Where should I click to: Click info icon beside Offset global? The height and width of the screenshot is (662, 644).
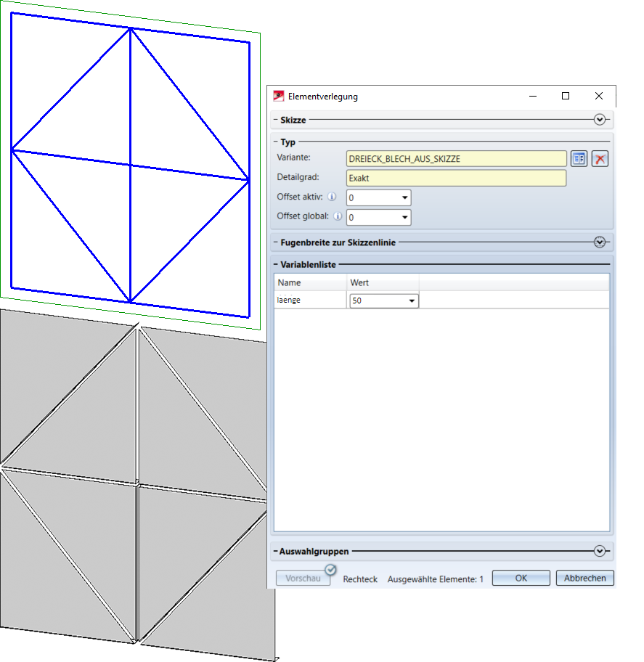tap(337, 216)
